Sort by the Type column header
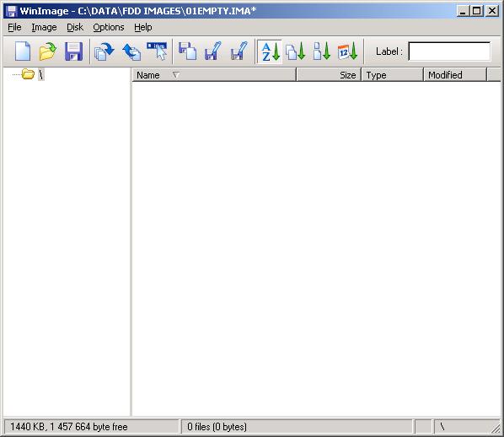This screenshot has height=437, width=504. [x=393, y=75]
